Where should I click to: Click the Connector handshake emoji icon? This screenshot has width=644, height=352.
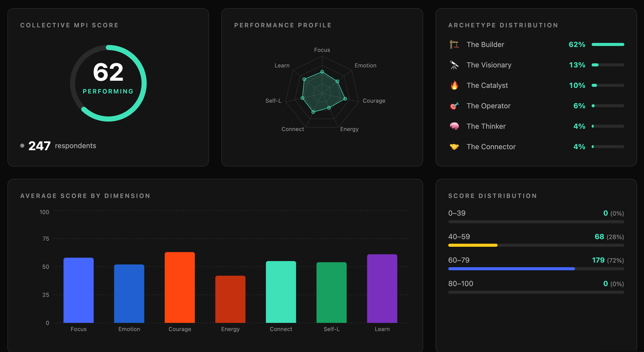tap(454, 147)
